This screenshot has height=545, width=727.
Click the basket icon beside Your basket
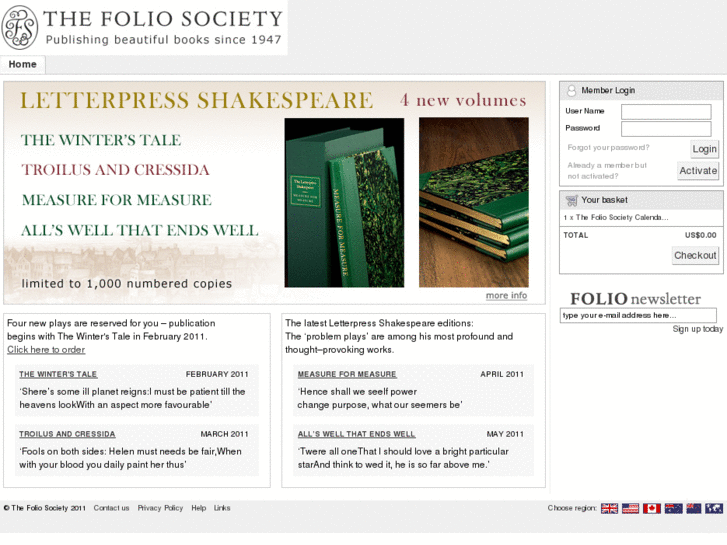(x=572, y=200)
